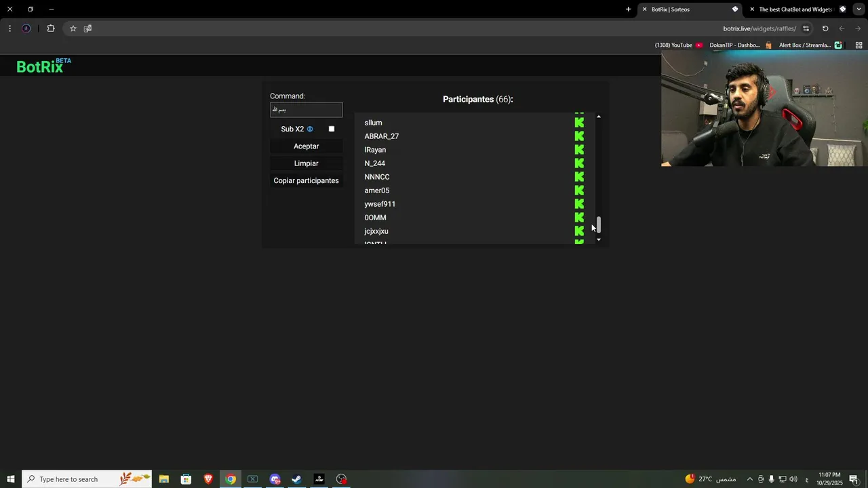Click the Participantes (66) heading
The image size is (868, 488).
click(x=478, y=99)
